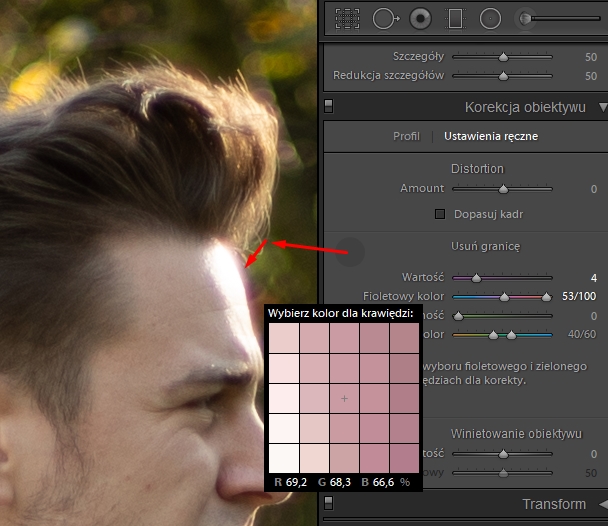Select the Crop Overlay tool
This screenshot has height=526, width=608.
[x=347, y=18]
